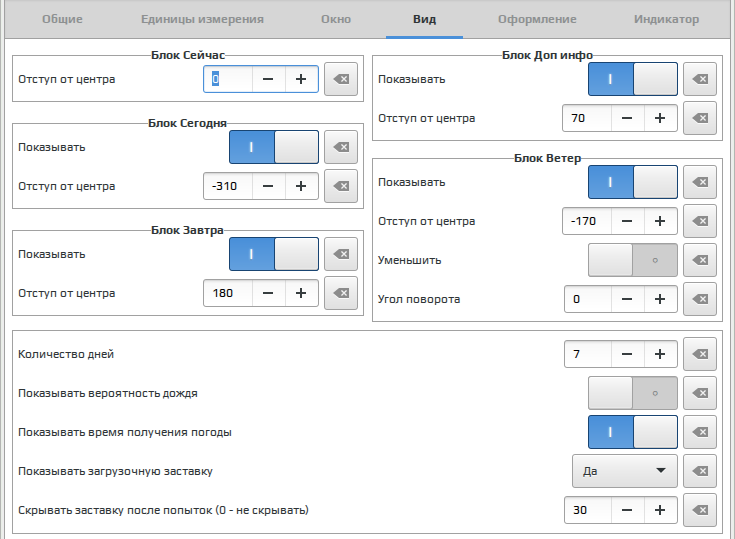Increase Блок Доп инфо offset with plus

pos(660,118)
